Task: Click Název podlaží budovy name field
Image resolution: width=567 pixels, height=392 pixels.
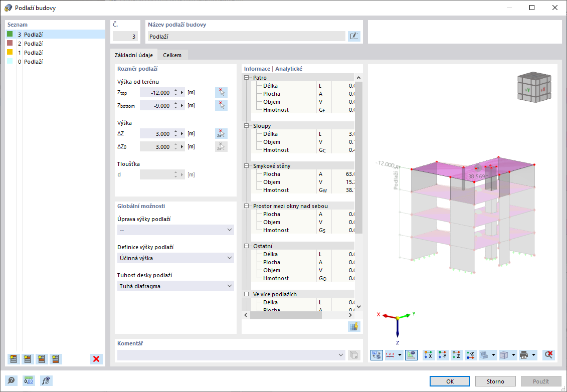Action: [247, 36]
